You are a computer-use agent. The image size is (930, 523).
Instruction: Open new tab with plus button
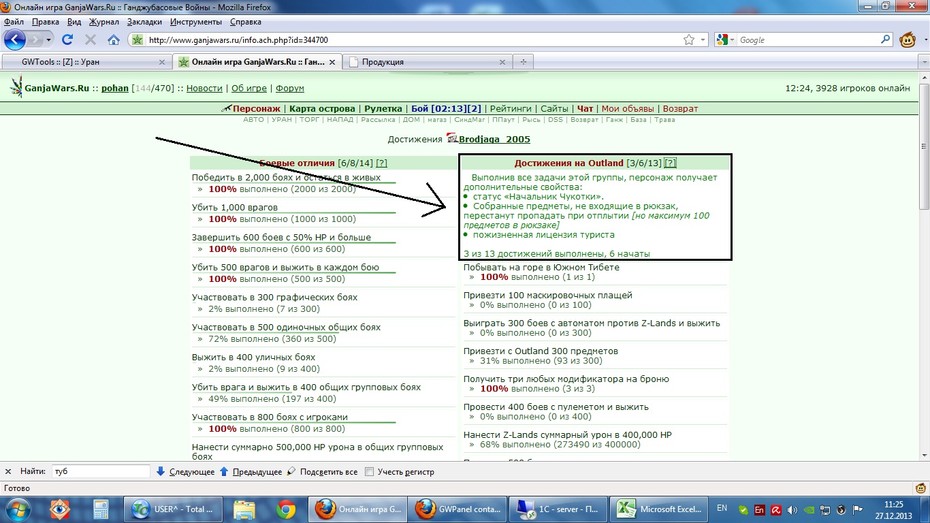tap(523, 62)
